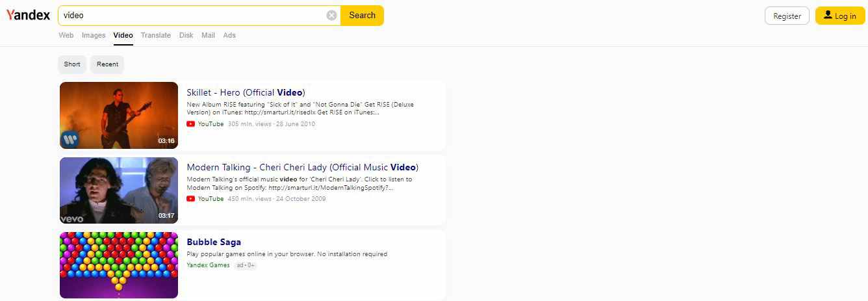Click '305 mln. views · 28 June 2010' text
Viewport: 868px width, 301px height.
(x=272, y=124)
